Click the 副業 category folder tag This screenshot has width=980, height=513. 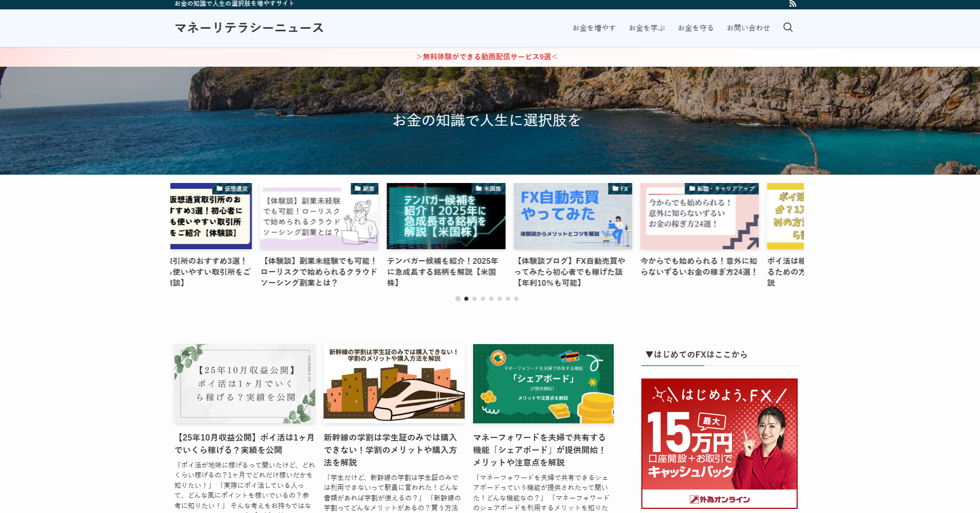(365, 189)
